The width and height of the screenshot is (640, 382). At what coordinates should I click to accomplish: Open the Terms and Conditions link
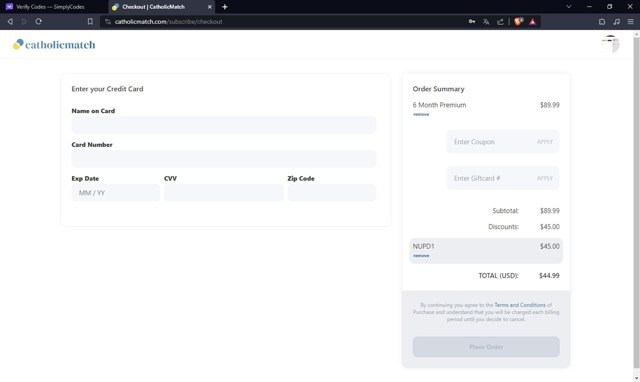(x=520, y=305)
